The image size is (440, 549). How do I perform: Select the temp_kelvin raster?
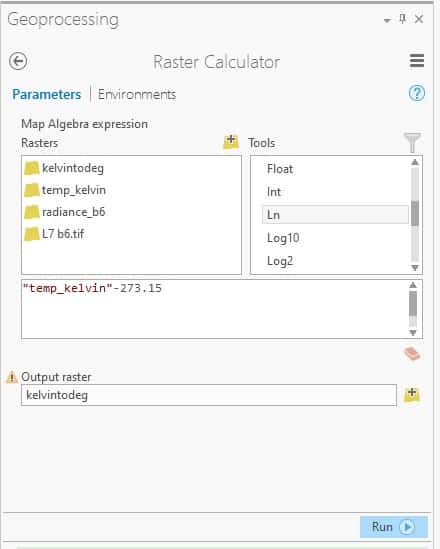65,190
